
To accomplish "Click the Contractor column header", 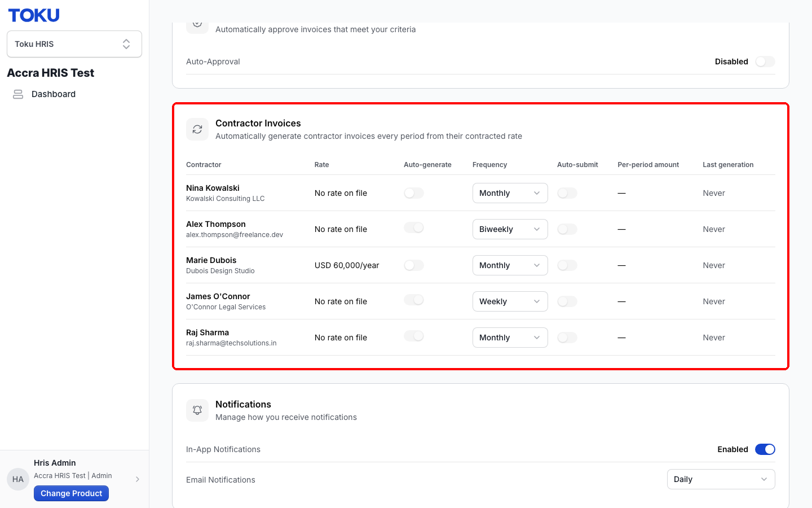I will (204, 165).
